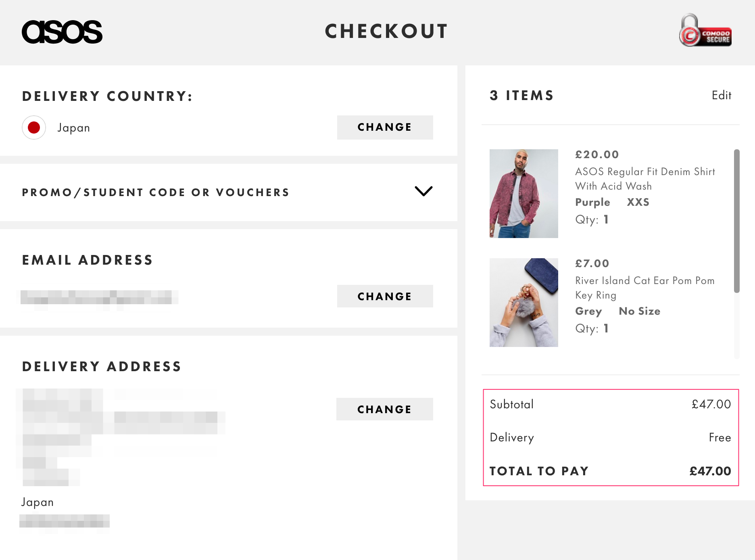Click the Subtotal row
The height and width of the screenshot is (560, 755).
pos(609,404)
